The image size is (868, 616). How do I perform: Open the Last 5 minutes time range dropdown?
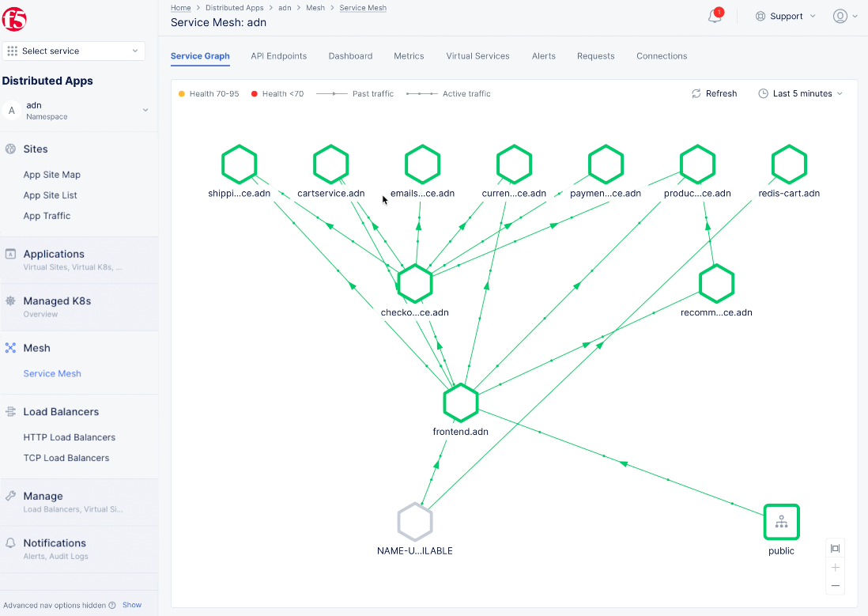tap(800, 93)
